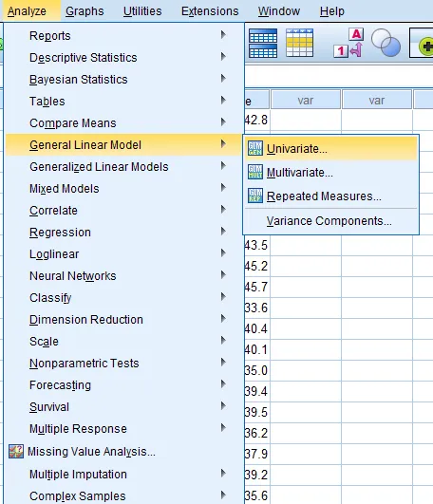The image size is (433, 504).
Task: Expand the Descriptive Statistics submenu
Action: 223,57
